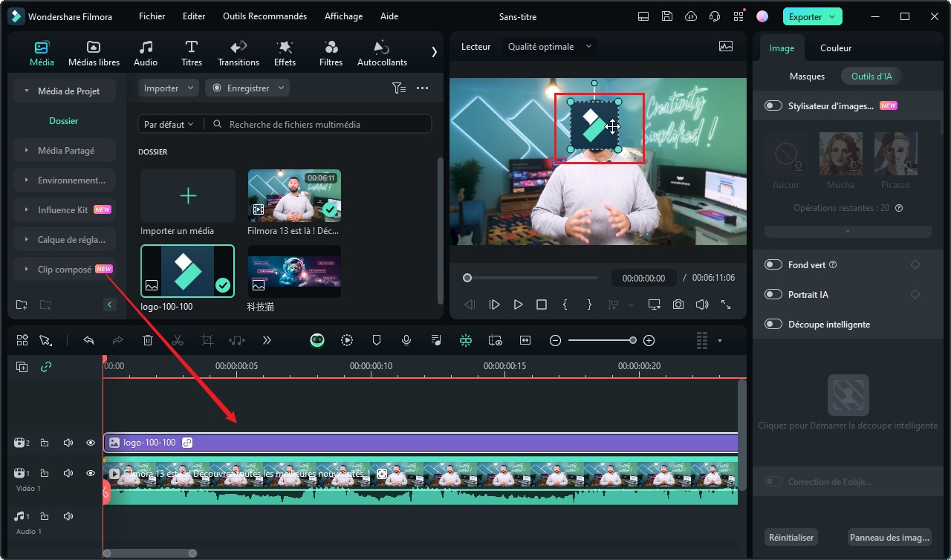Open the Enregistrer dropdown

247,88
